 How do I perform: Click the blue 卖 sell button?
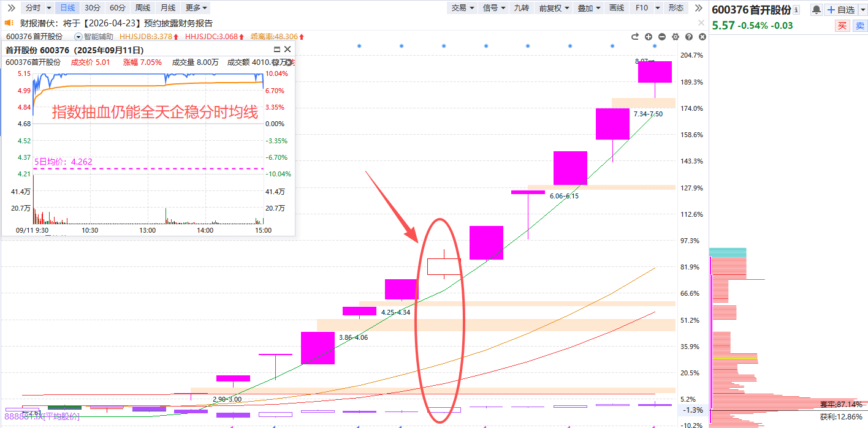[x=860, y=26]
